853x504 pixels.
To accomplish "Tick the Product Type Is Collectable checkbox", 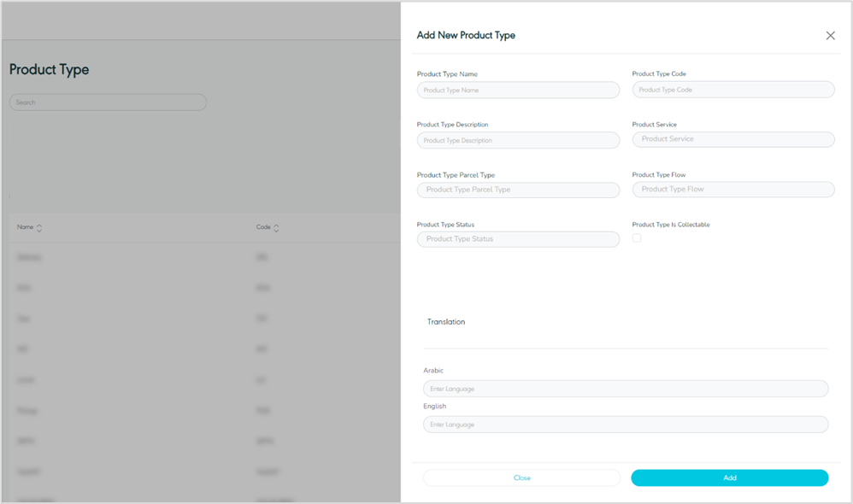I will point(637,238).
